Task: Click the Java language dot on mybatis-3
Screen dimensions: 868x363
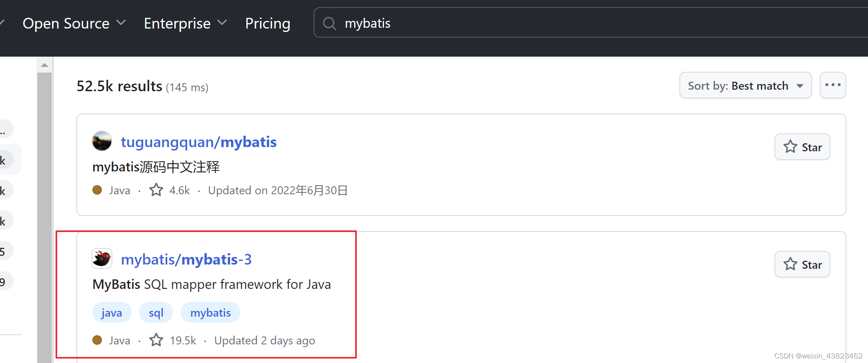Action: 97,340
